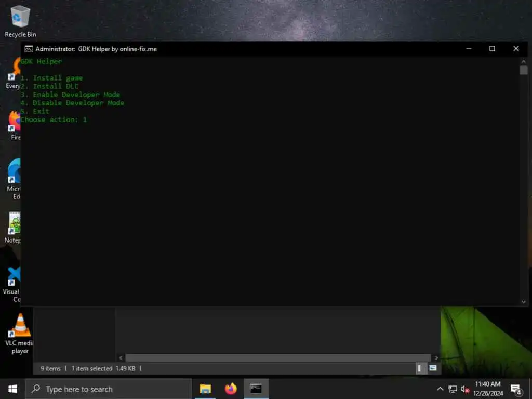Click the console scrollbar down arrow

click(x=524, y=302)
